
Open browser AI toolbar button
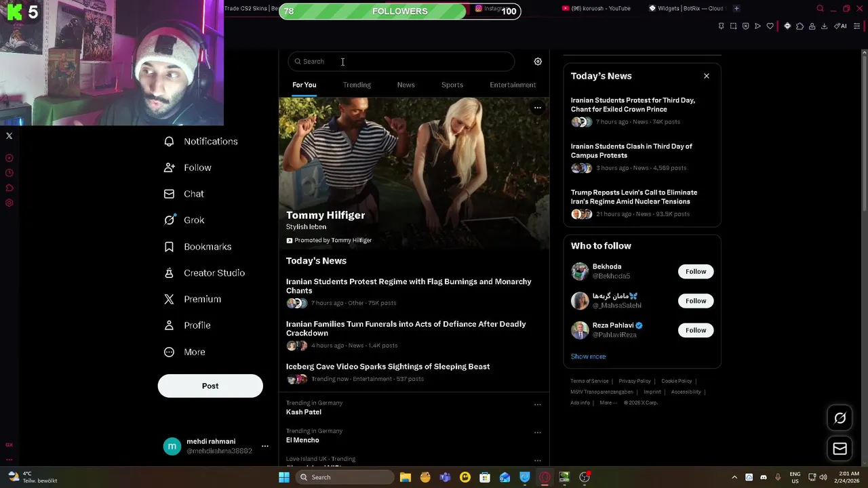pyautogui.click(x=840, y=26)
